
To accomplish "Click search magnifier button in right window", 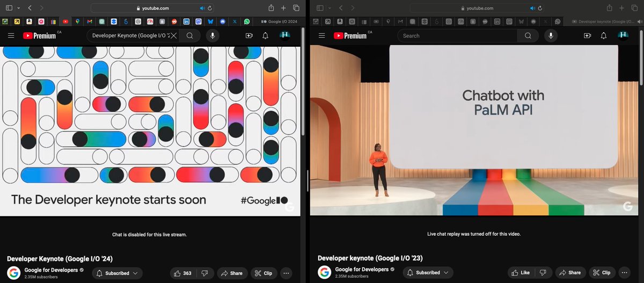I will pos(528,35).
